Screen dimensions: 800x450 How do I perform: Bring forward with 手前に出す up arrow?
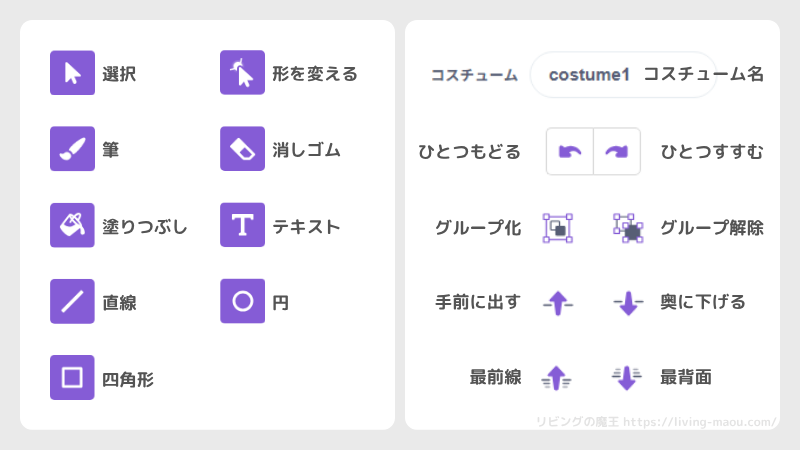(x=558, y=303)
